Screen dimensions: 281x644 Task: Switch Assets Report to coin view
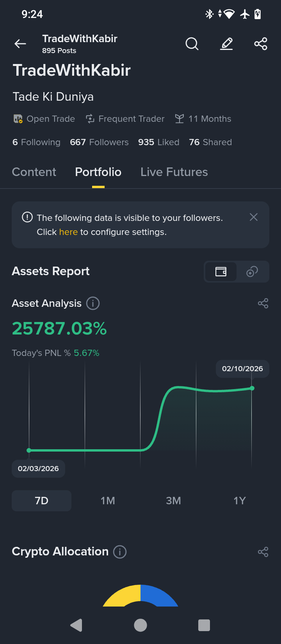click(x=252, y=271)
